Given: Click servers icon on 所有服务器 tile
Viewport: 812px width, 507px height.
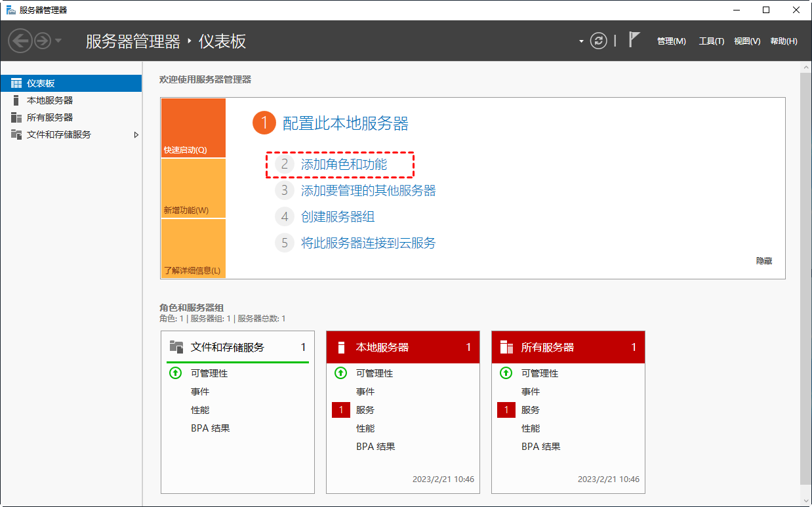Looking at the screenshot, I should 506,347.
